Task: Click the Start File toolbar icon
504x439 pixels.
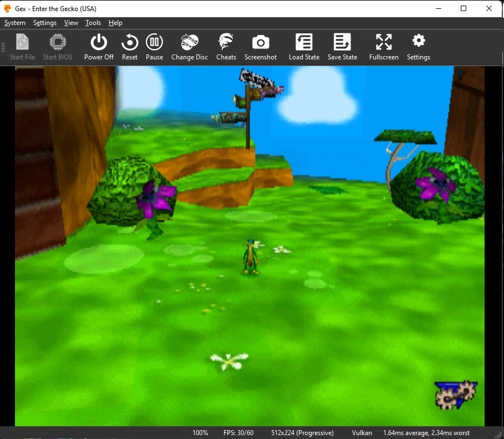Action: [22, 47]
